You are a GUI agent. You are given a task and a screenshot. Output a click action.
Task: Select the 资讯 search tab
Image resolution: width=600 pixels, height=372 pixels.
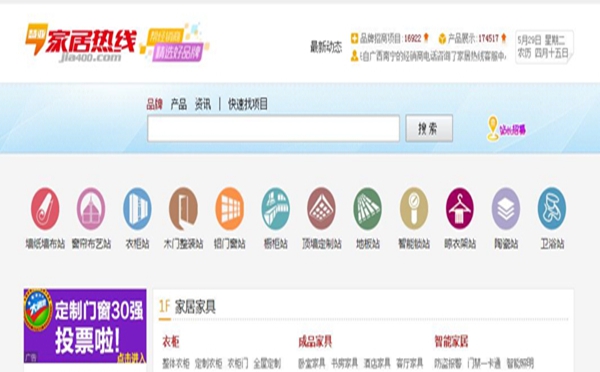click(203, 104)
